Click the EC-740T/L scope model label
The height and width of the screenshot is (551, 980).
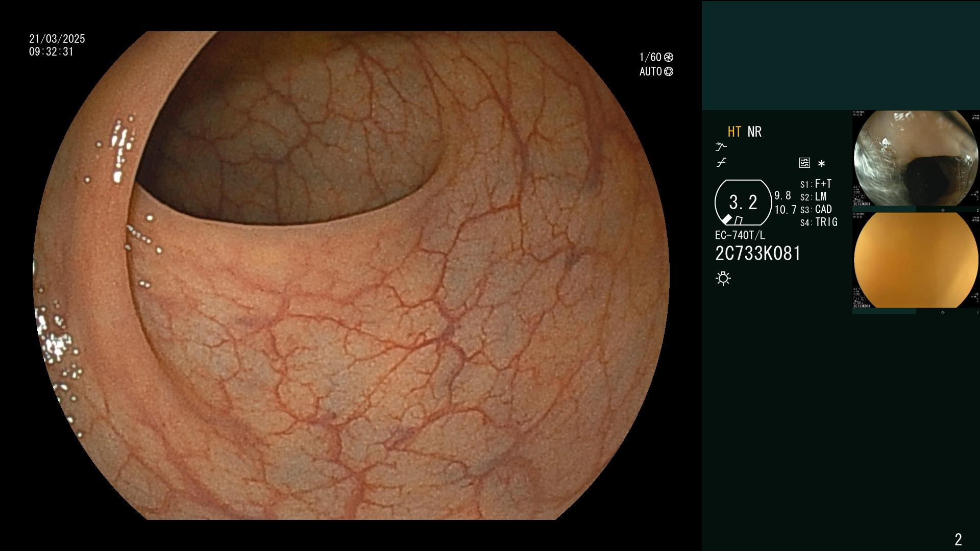point(740,235)
